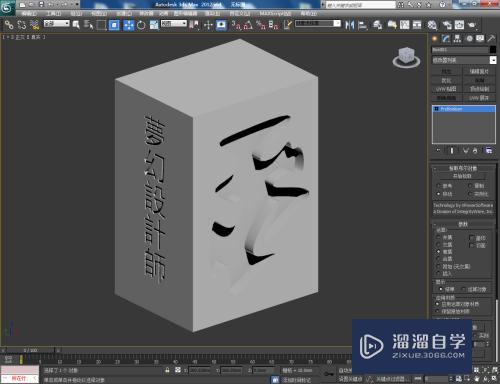500x384 pixels.
Task: Select 运算对象 display radio
Action: (x=464, y=289)
